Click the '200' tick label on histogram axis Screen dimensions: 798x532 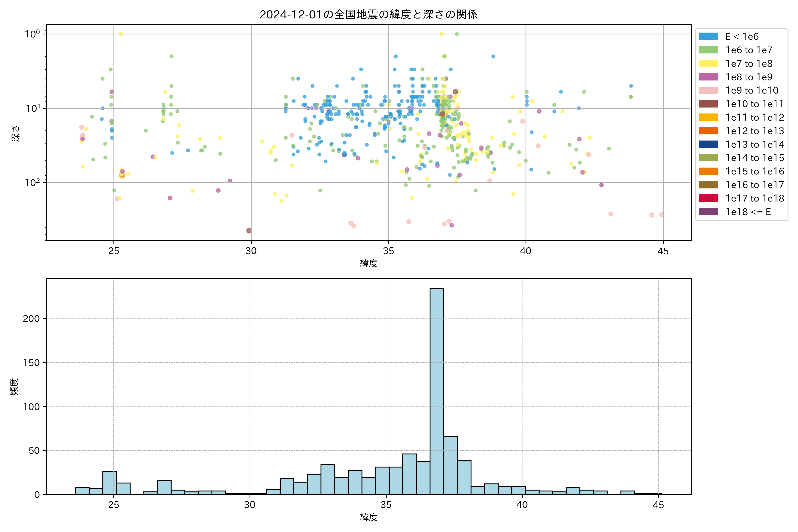[x=31, y=319]
